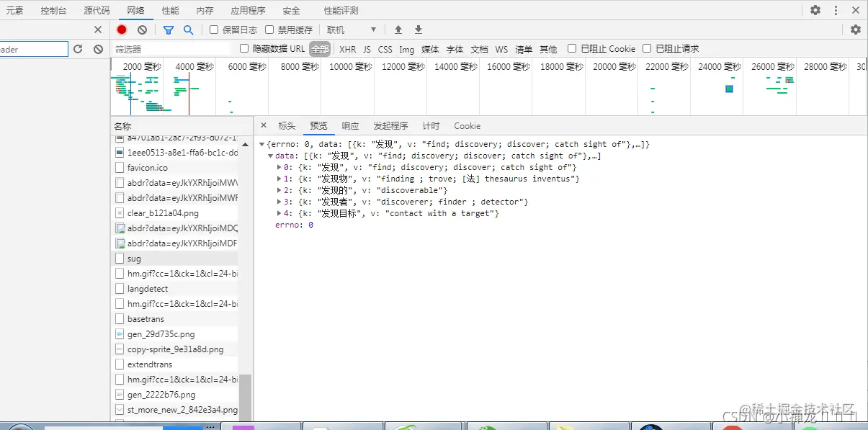Screen dimensions: 868x430
Task: Switch to the 控制台 panel tab
Action: (53, 10)
